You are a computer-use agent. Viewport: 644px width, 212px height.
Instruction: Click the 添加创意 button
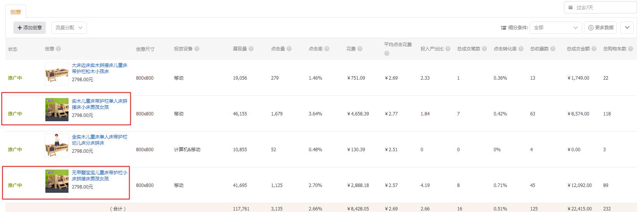tap(30, 28)
